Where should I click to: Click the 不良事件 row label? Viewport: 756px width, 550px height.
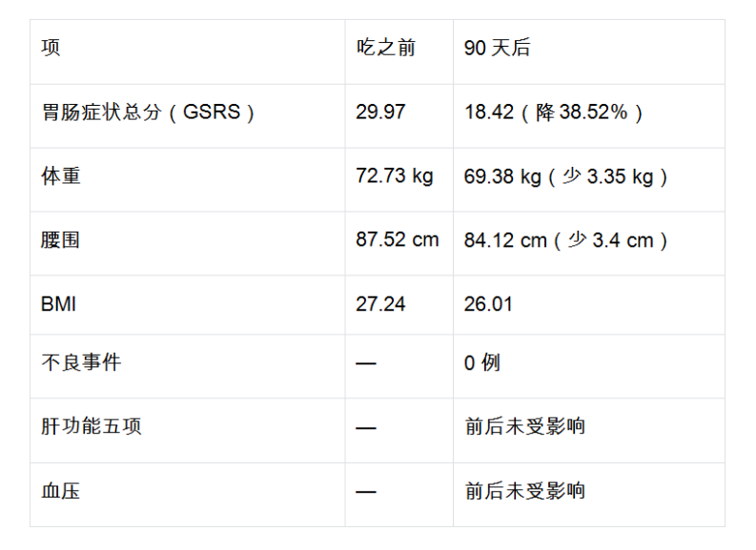point(188,366)
